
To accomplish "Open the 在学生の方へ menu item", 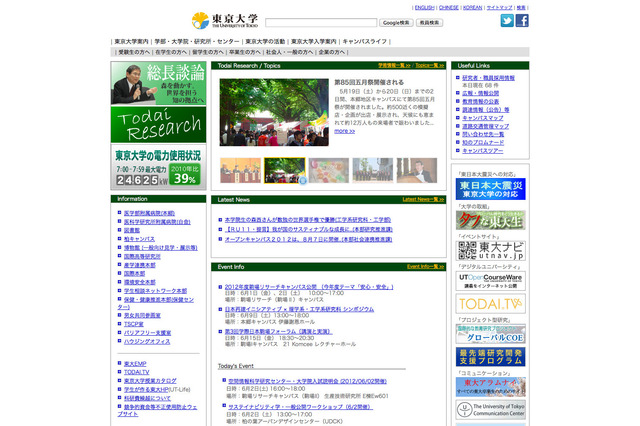I will pos(171,52).
